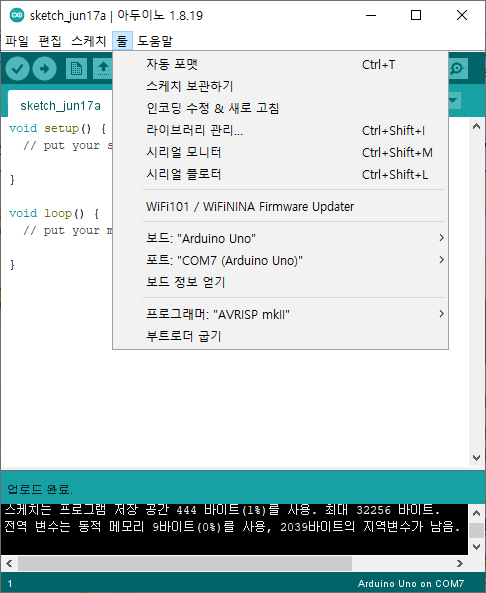Switch to the sketch_jun17a tab
The height and width of the screenshot is (593, 486).
point(61,106)
